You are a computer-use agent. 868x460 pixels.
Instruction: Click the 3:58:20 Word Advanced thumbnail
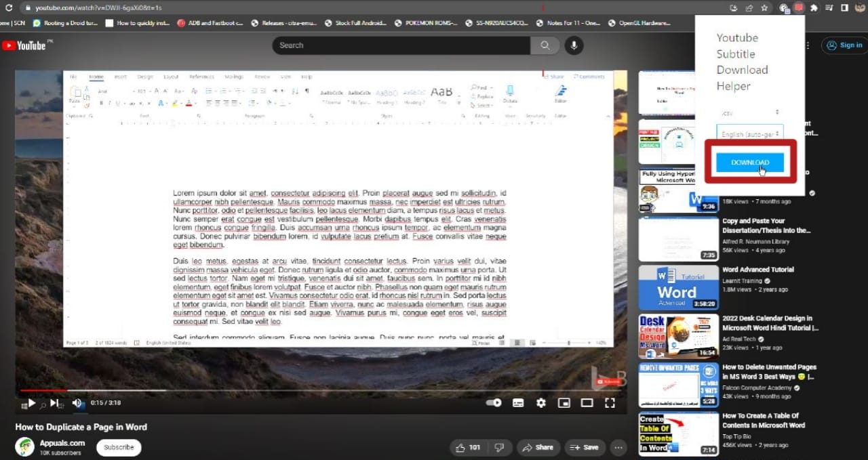[679, 287]
